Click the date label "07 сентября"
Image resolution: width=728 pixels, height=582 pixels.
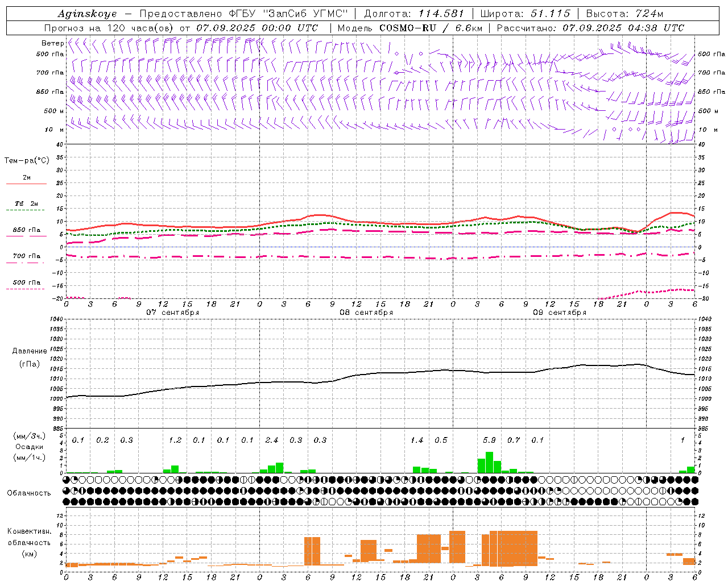point(173,313)
